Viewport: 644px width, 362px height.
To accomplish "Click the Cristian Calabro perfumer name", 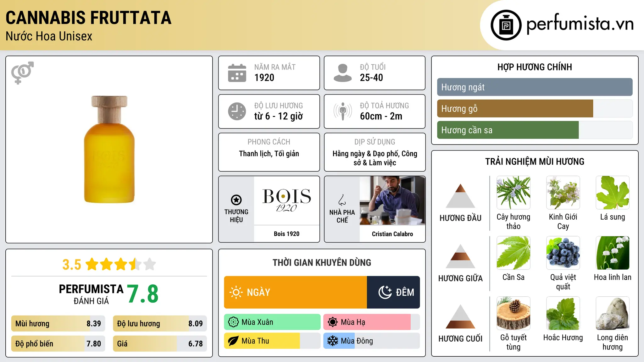I will pyautogui.click(x=392, y=234).
